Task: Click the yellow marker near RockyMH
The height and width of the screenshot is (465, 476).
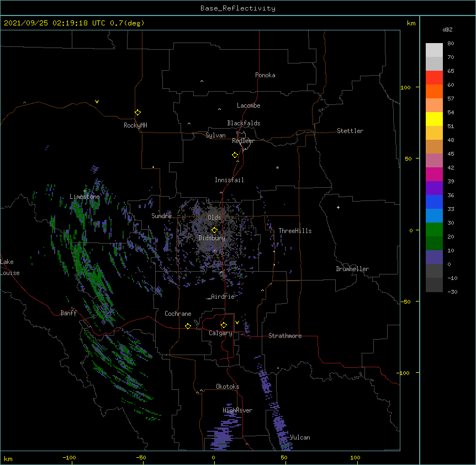Action: 137,113
